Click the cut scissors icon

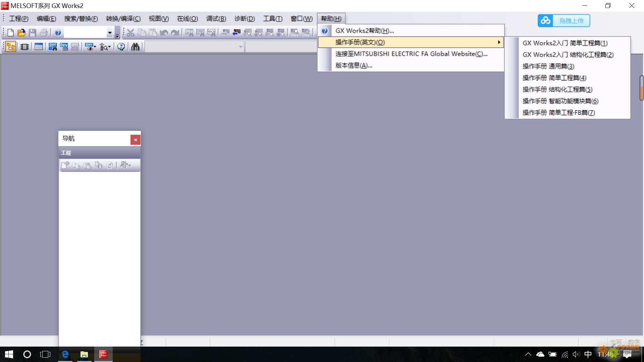pyautogui.click(x=130, y=33)
